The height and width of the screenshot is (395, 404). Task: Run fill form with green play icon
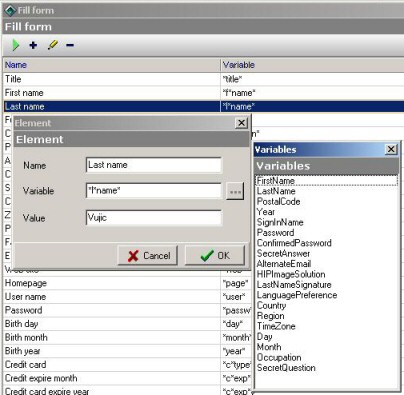[15, 45]
